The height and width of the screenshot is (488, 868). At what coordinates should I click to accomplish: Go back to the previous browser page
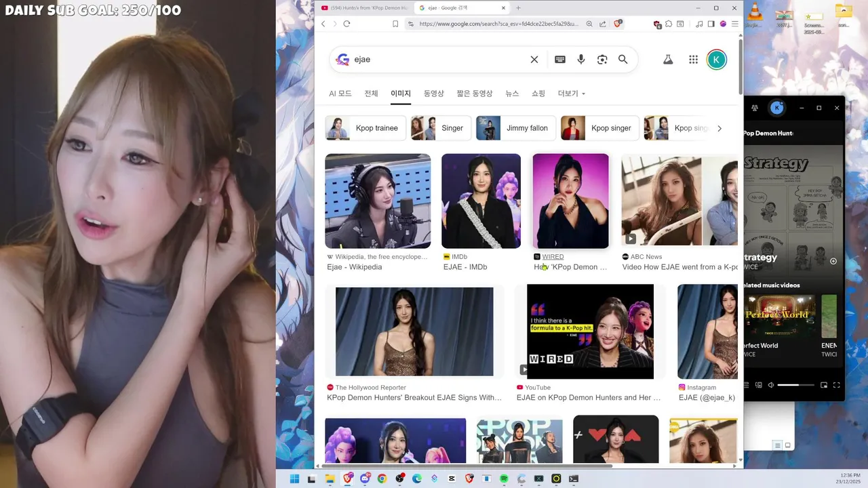[x=323, y=24]
